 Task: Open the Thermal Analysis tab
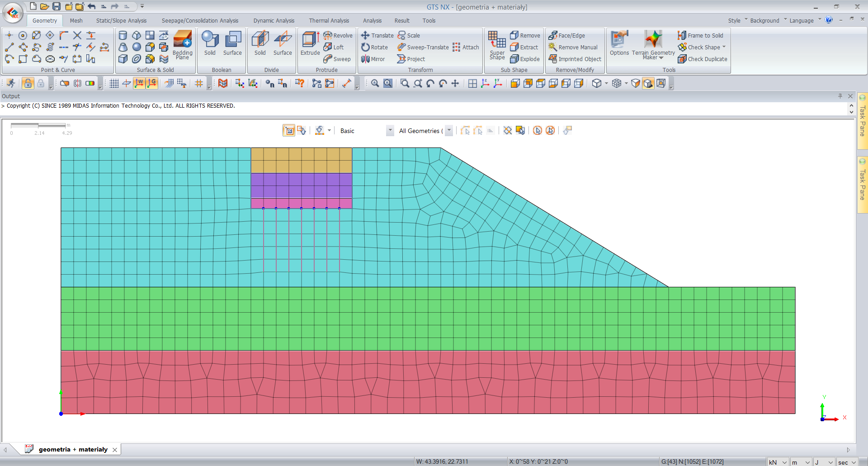(x=329, y=20)
